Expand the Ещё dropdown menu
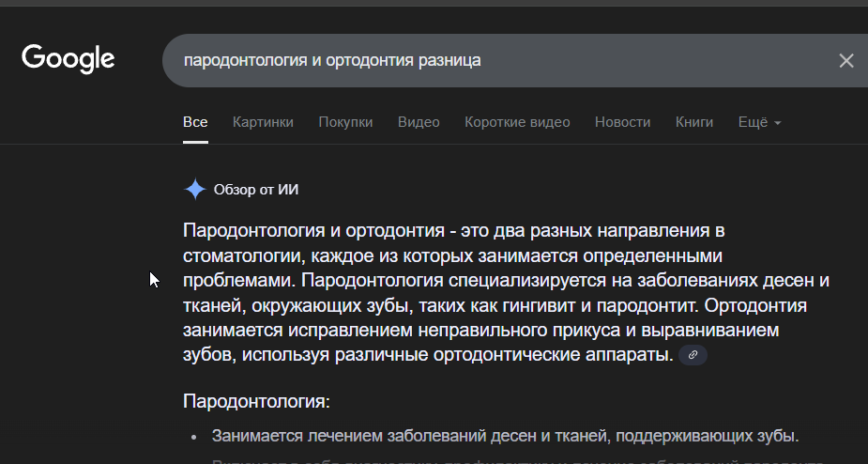The height and width of the screenshot is (464, 868). [759, 122]
